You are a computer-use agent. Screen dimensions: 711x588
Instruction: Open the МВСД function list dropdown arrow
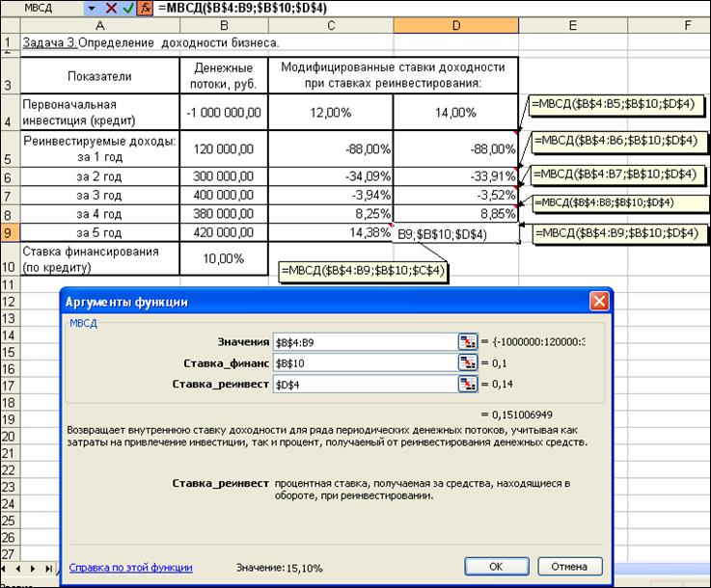92,8
